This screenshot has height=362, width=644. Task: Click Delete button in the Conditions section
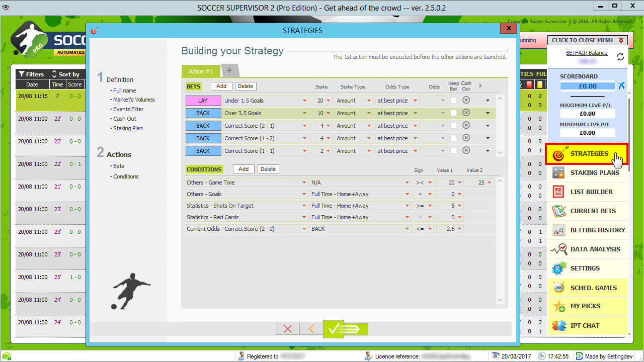click(x=268, y=169)
